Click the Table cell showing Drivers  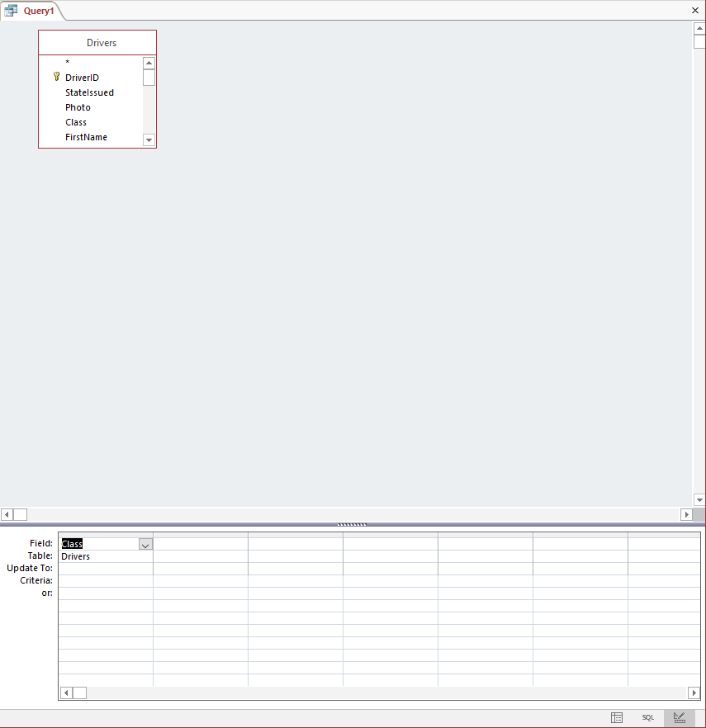(x=106, y=556)
